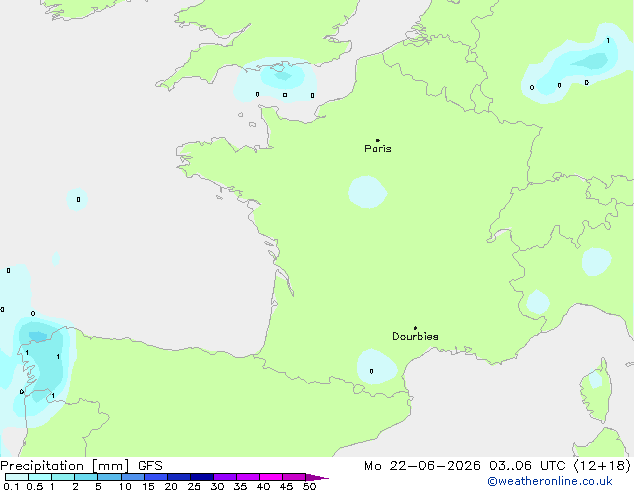
Task: Pick the legend swatch between 45 and 50
Action: click(294, 477)
